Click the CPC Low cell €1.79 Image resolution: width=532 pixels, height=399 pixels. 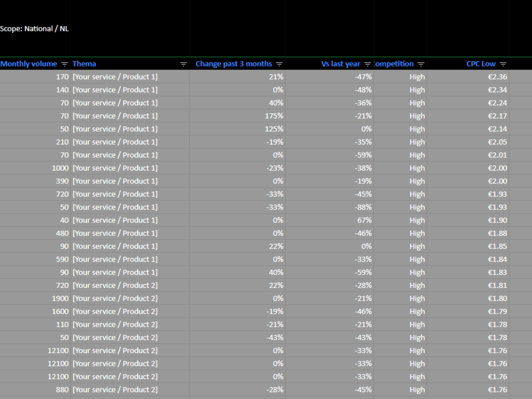pyautogui.click(x=468, y=311)
